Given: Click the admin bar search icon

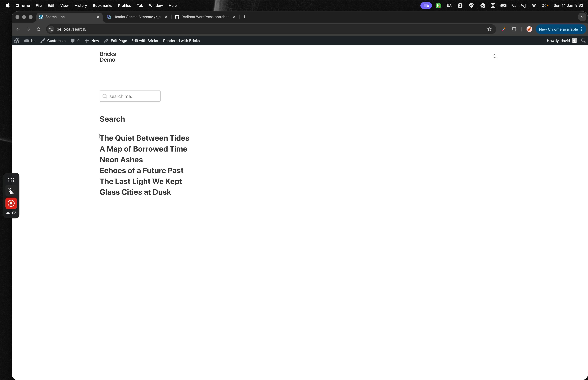Looking at the screenshot, I should (583, 41).
